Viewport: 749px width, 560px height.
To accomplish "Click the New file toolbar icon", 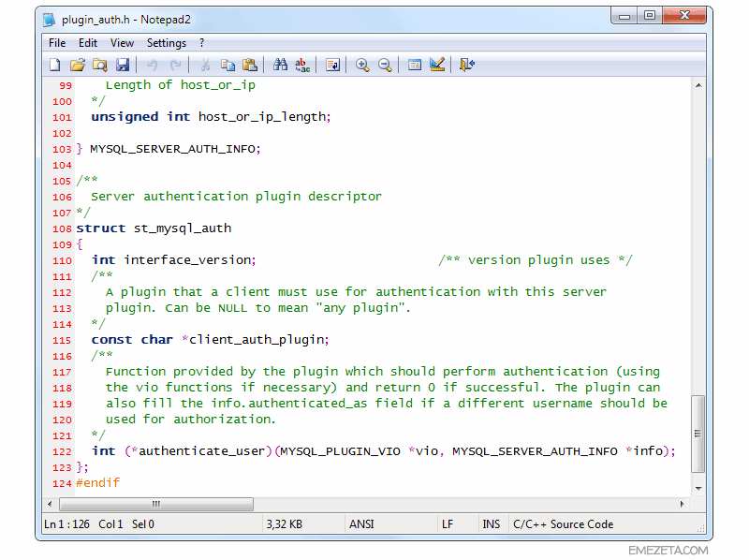I will 55,65.
